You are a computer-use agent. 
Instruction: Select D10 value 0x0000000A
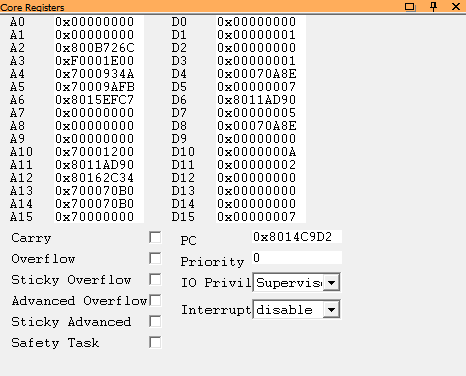tap(261, 152)
